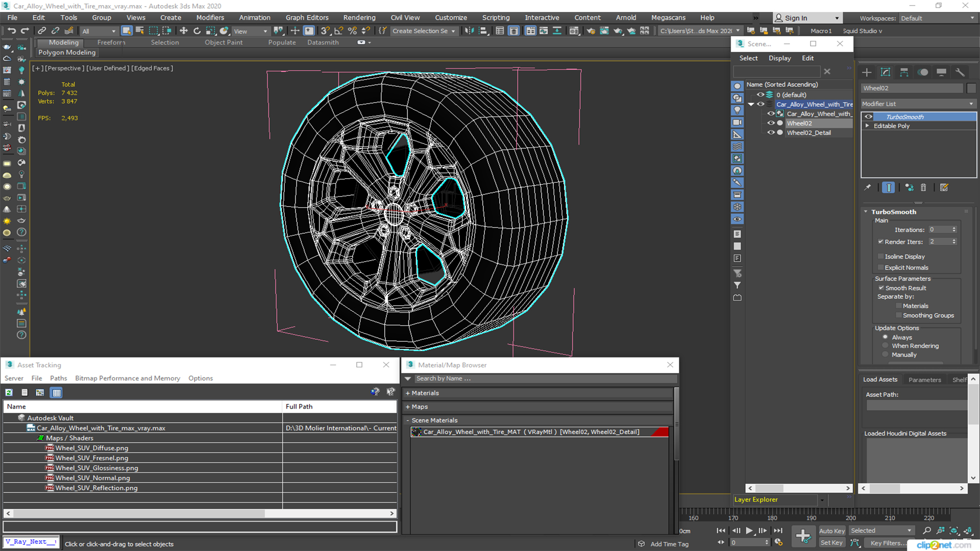
Task: Switch to the Hierarchy panel tab
Action: 904,72
